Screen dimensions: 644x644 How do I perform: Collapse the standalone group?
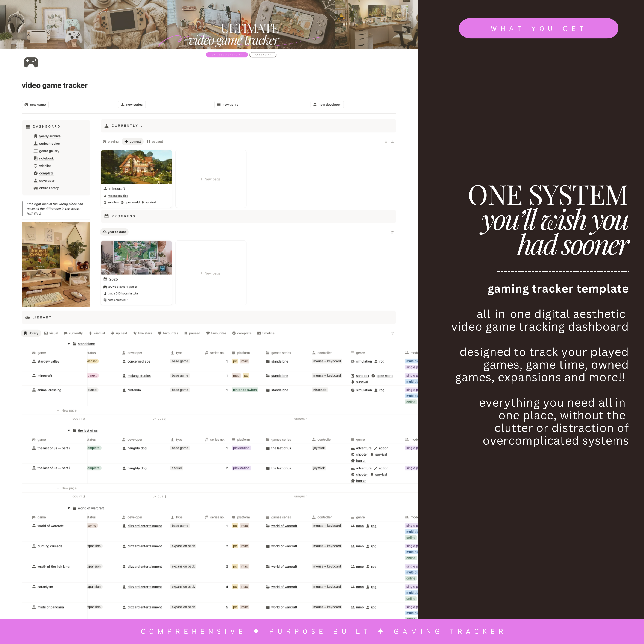point(69,344)
